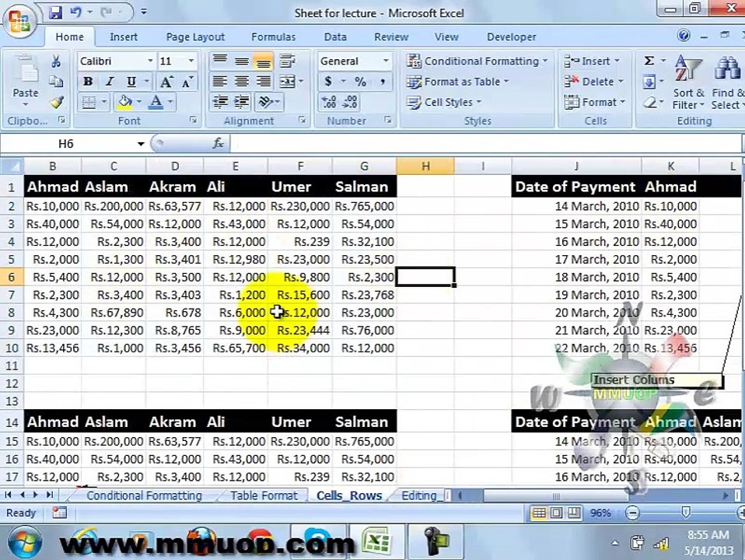Decrease decimal places
The height and width of the screenshot is (560, 745).
[x=350, y=102]
